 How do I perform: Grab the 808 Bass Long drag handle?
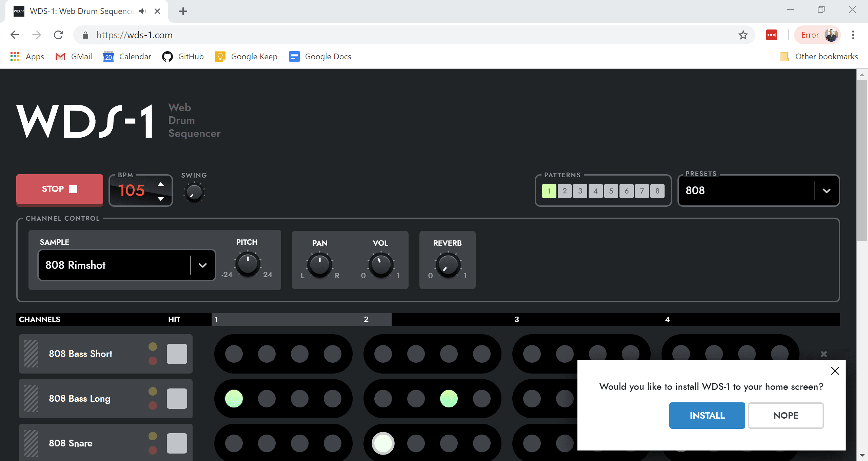click(x=31, y=399)
